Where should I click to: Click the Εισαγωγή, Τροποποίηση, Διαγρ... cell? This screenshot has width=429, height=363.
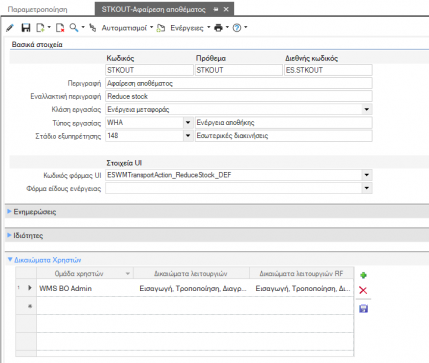point(191,288)
